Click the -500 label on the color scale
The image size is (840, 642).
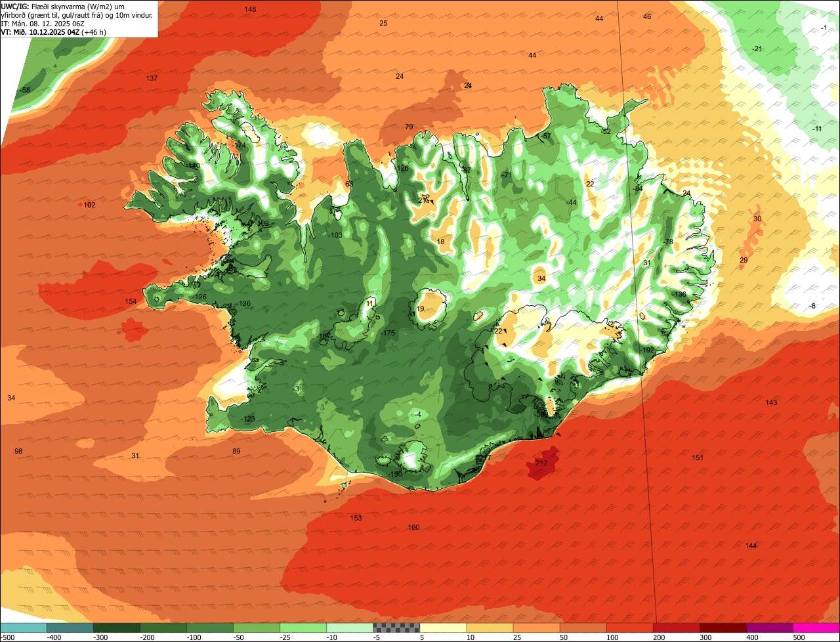click(x=7, y=637)
